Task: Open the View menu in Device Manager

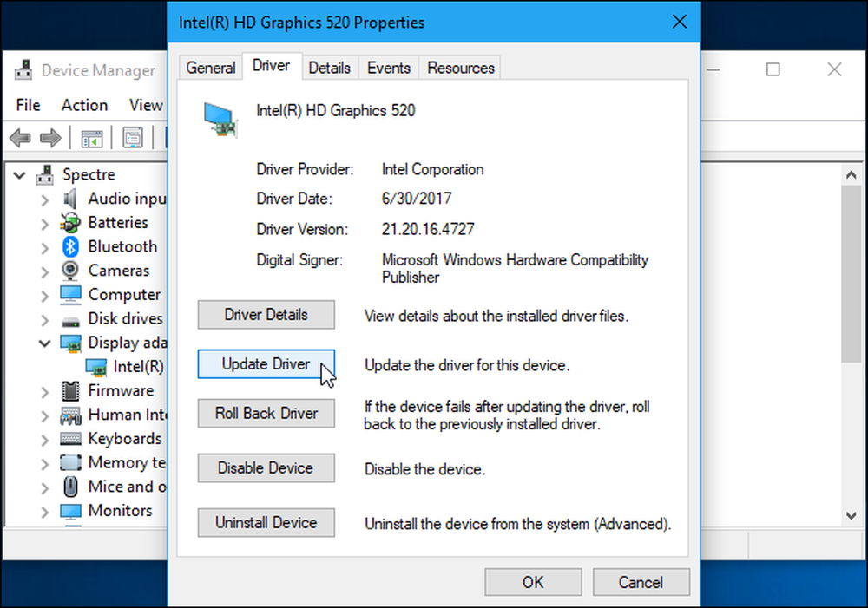Action: pos(146,105)
